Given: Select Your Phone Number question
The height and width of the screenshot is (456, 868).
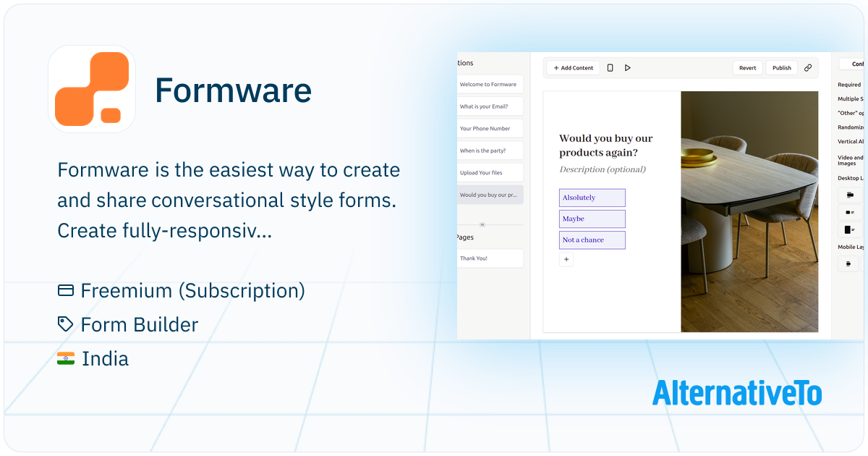Looking at the screenshot, I should tap(490, 129).
